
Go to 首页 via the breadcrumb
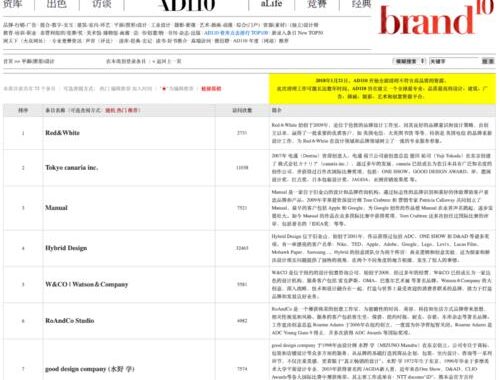[8, 61]
